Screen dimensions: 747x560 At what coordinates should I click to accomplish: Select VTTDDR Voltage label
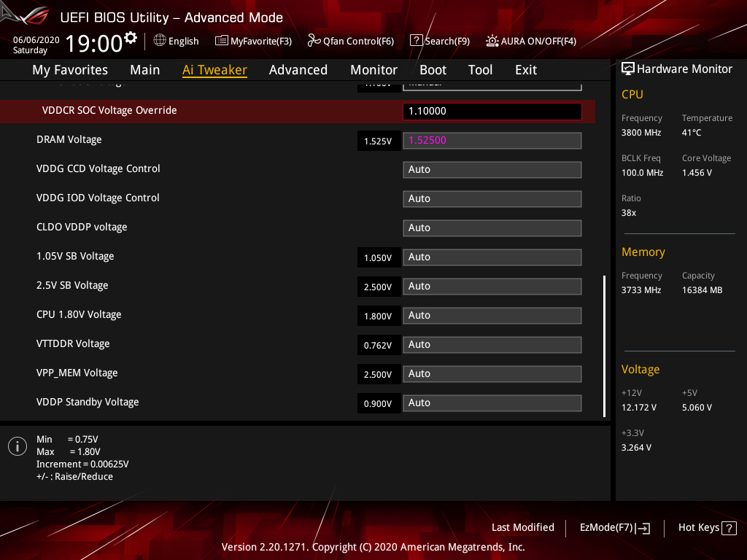[x=73, y=343]
